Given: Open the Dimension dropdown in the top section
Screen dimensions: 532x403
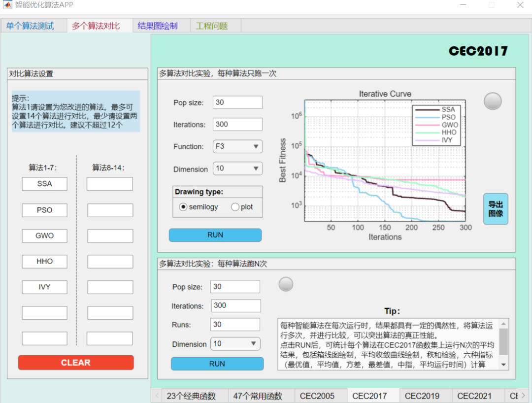Looking at the screenshot, I should [237, 168].
